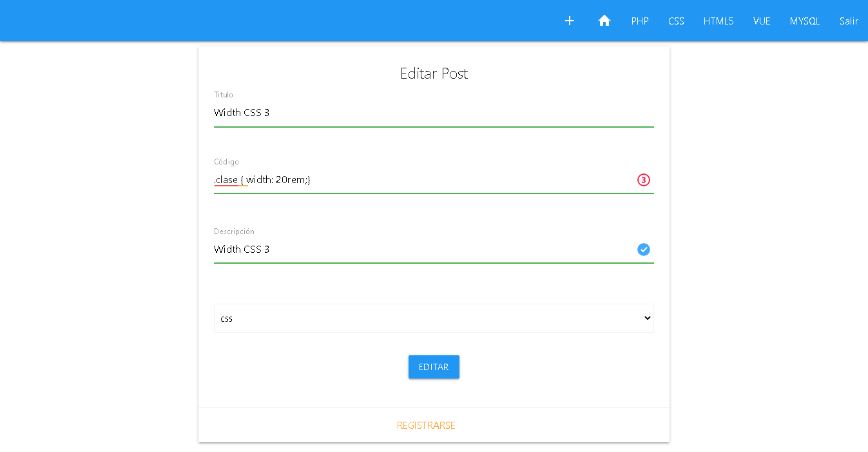Viewport: 868px width, 452px height.
Task: Open the PHP category
Action: pyautogui.click(x=639, y=21)
